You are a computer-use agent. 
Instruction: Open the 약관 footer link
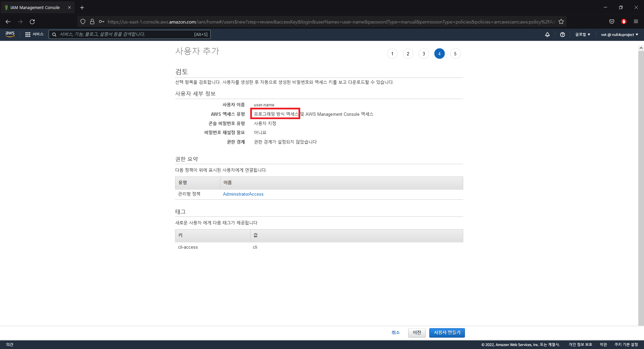[x=603, y=345]
